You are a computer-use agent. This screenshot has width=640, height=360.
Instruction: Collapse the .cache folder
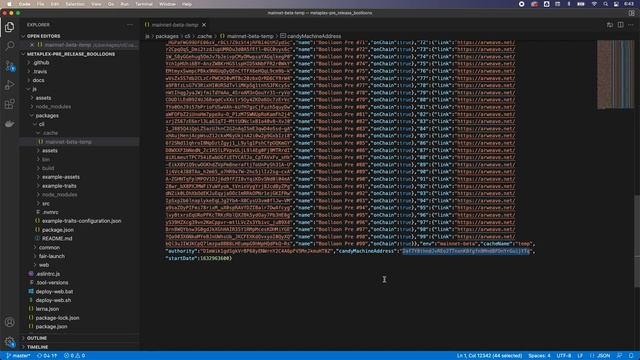pyautogui.click(x=50, y=133)
